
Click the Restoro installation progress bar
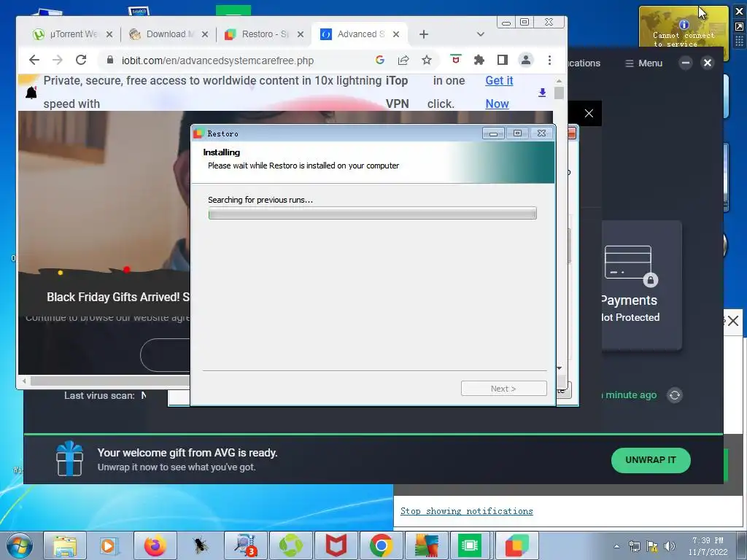372,213
